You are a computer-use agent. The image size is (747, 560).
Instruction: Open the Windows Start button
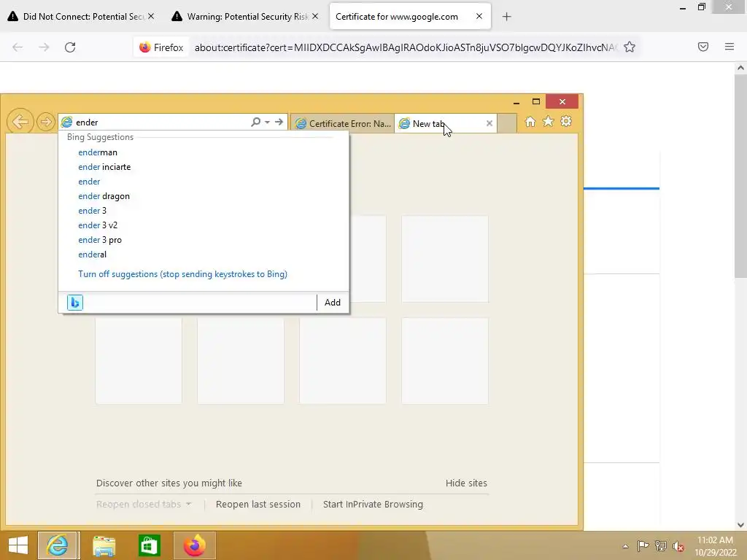18,545
